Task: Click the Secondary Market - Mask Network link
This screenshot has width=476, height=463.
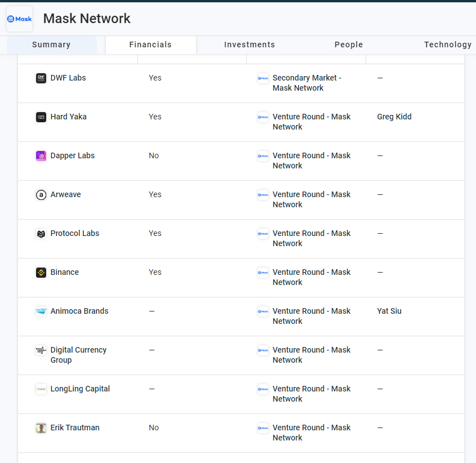Action: (x=306, y=83)
